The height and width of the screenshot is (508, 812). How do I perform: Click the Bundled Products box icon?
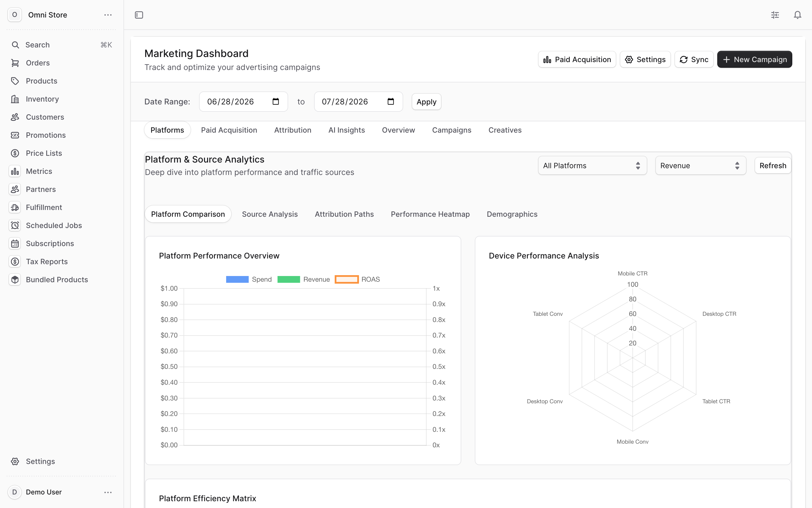[x=15, y=280]
